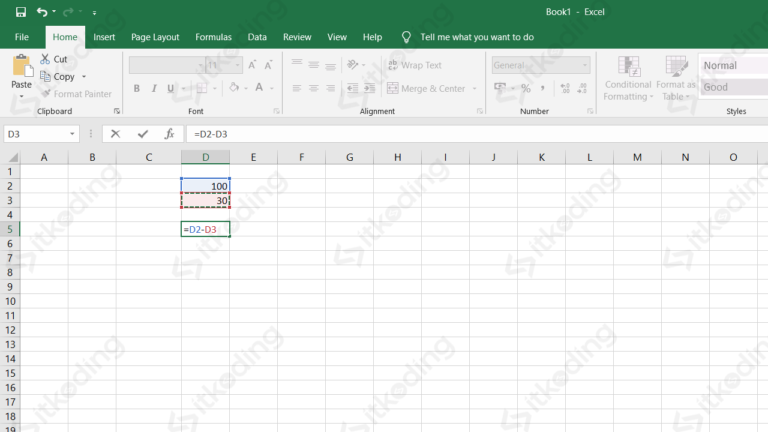768x432 pixels.
Task: Expand the Paste options arrow
Action: [22, 96]
